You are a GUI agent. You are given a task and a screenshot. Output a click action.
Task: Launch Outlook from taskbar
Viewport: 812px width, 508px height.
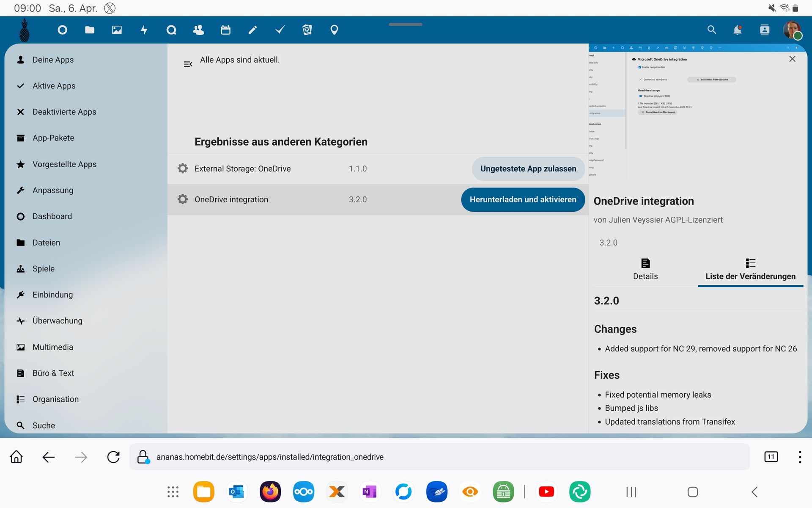(x=237, y=491)
